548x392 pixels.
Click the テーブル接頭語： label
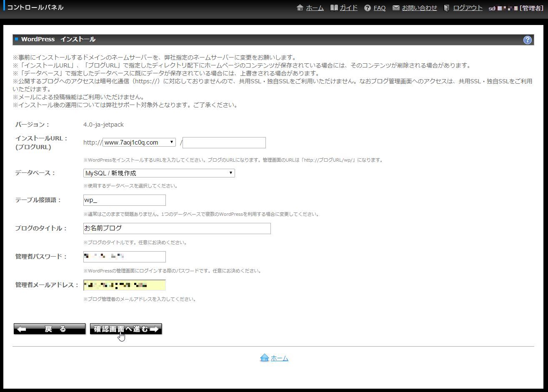click(x=38, y=200)
